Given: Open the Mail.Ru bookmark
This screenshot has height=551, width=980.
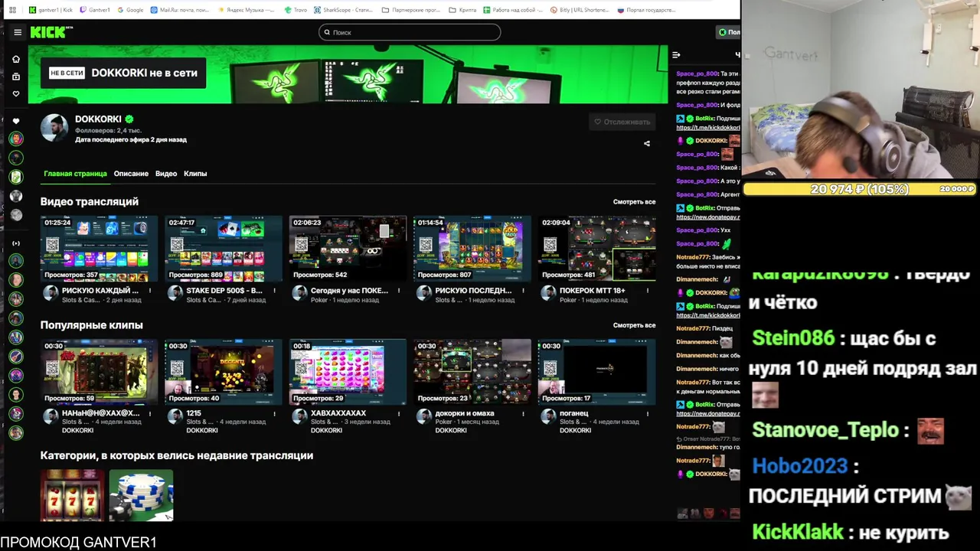Looking at the screenshot, I should pos(179,10).
